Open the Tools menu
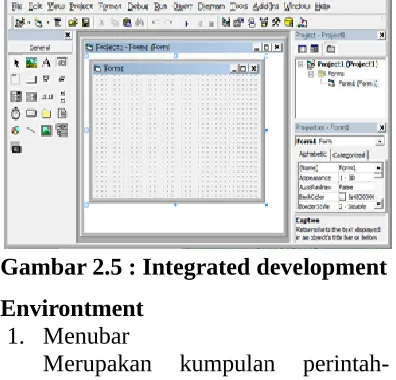The width and height of the screenshot is (396, 380). pos(239,6)
